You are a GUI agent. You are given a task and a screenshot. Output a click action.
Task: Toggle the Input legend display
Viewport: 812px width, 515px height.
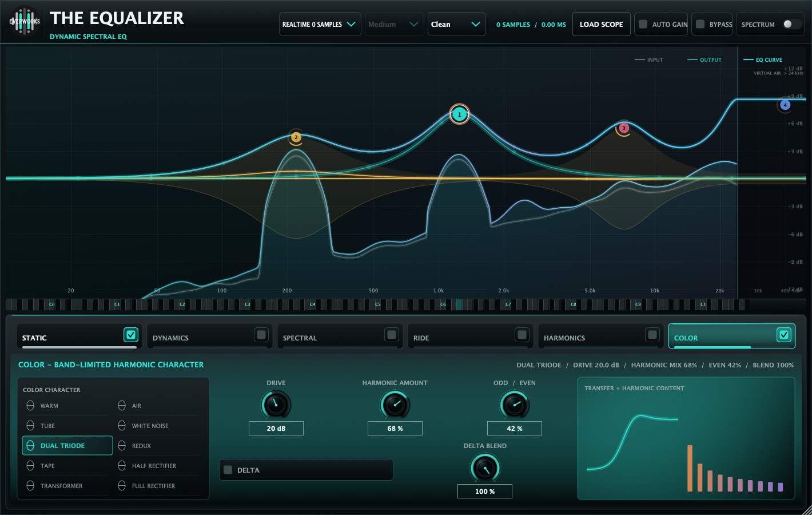pos(649,60)
